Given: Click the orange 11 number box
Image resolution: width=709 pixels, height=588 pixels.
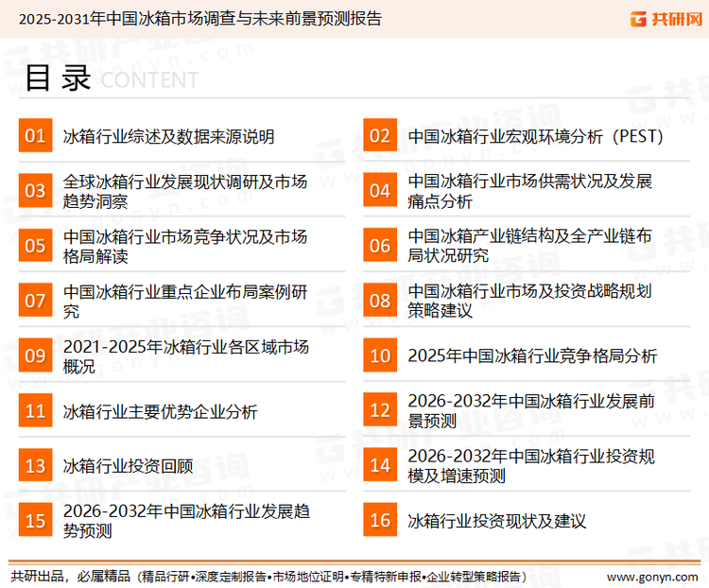Looking at the screenshot, I should pos(35,410).
